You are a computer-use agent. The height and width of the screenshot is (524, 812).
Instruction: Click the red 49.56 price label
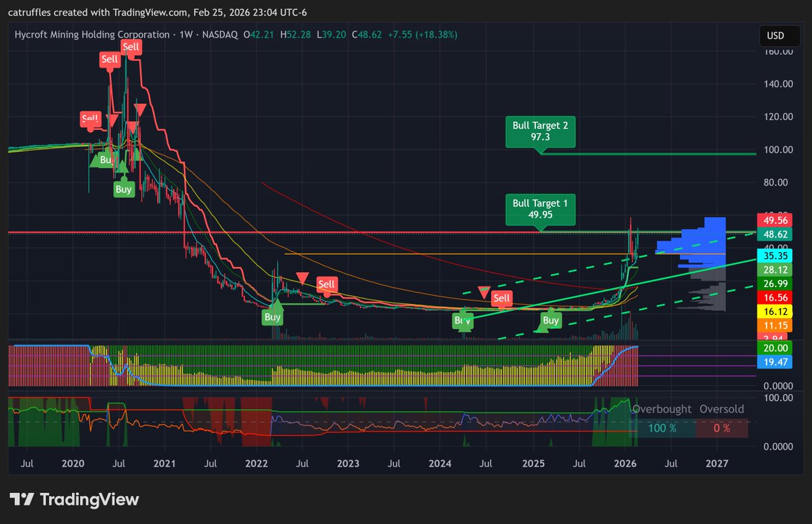click(773, 220)
